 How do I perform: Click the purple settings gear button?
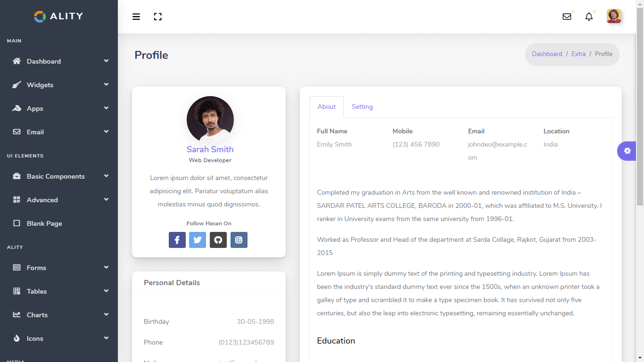coord(627,151)
